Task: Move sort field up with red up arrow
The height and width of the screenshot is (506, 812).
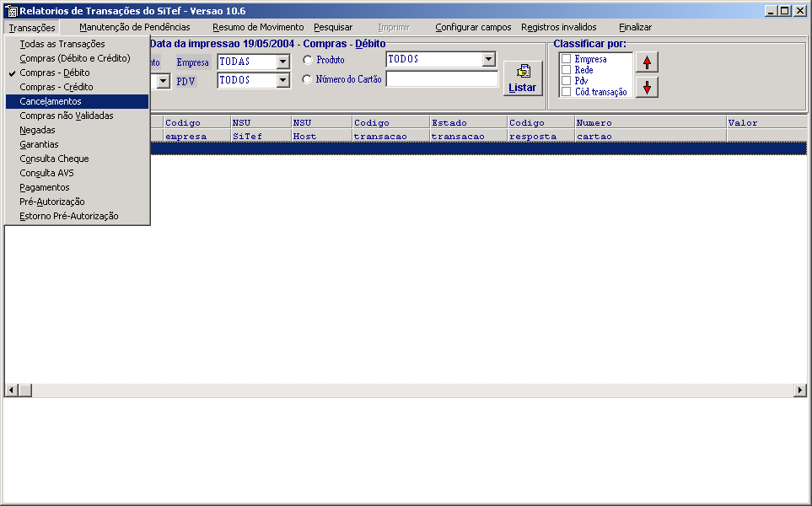Action: (x=647, y=62)
